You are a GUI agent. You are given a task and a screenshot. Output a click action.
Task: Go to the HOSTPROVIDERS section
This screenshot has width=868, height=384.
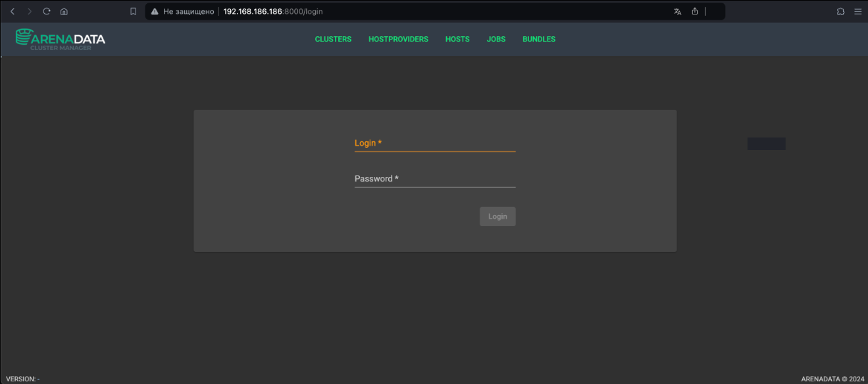(398, 39)
